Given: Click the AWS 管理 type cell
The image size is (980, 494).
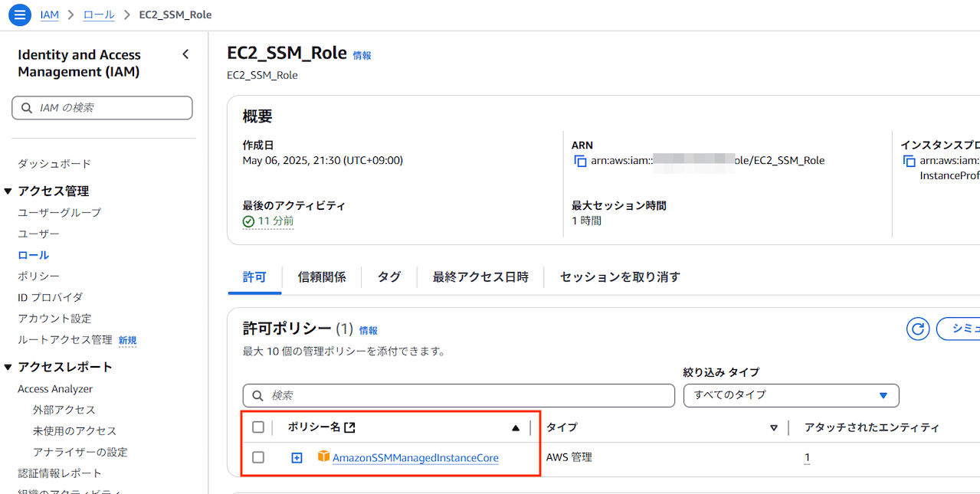Looking at the screenshot, I should click(569, 458).
